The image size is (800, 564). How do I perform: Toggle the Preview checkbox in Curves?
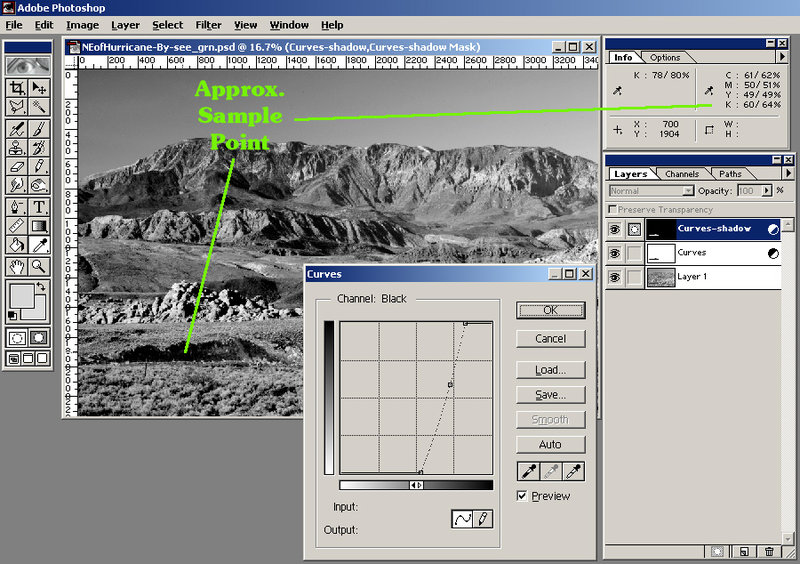point(522,496)
